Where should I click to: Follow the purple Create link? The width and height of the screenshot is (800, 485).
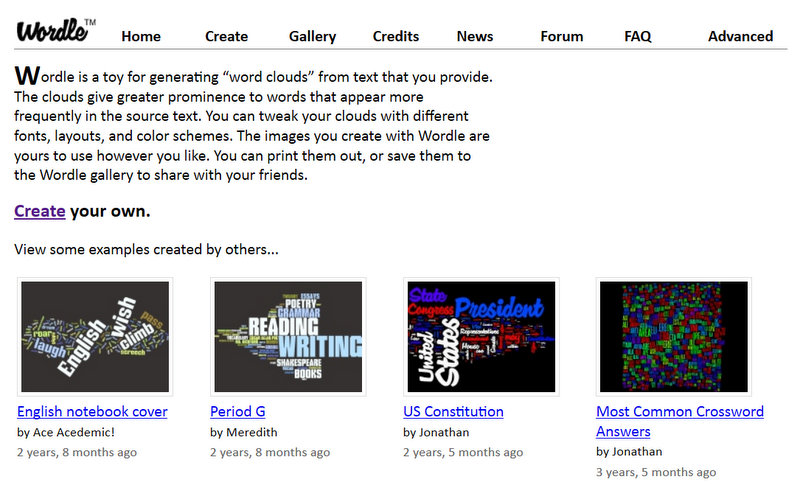click(x=40, y=211)
